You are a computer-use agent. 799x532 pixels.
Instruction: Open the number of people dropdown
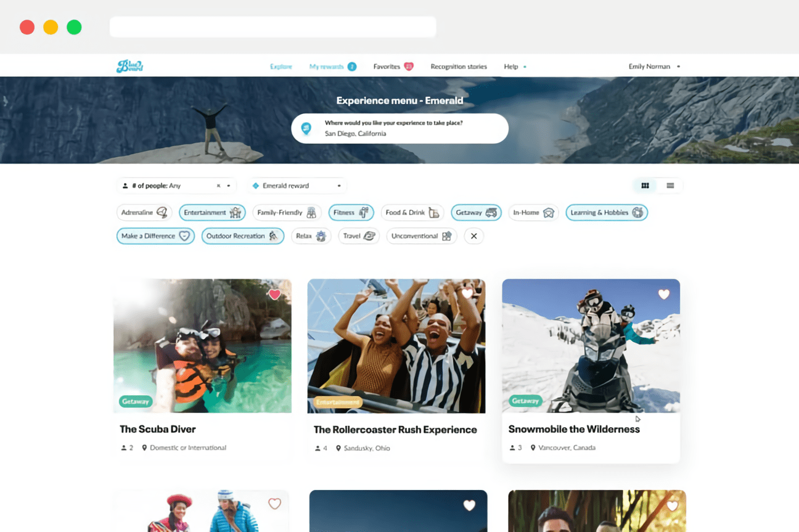pyautogui.click(x=176, y=186)
